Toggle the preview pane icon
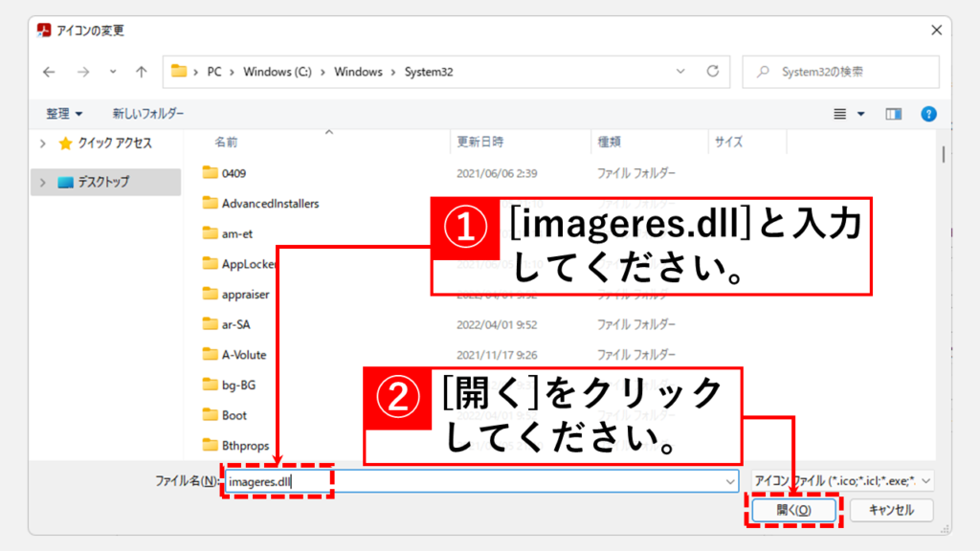Screen dimensions: 980x551 (894, 114)
